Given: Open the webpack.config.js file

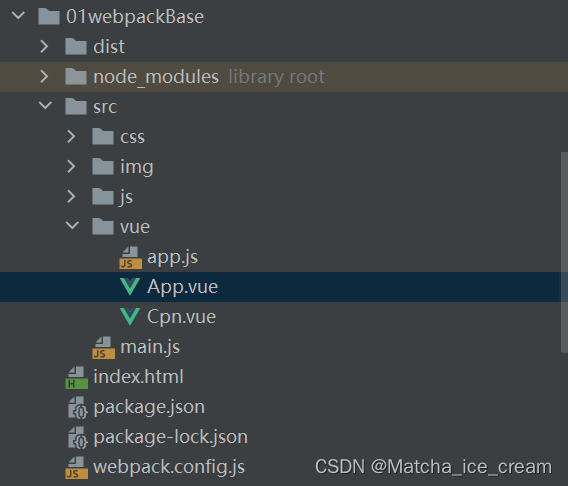Looking at the screenshot, I should tap(169, 467).
